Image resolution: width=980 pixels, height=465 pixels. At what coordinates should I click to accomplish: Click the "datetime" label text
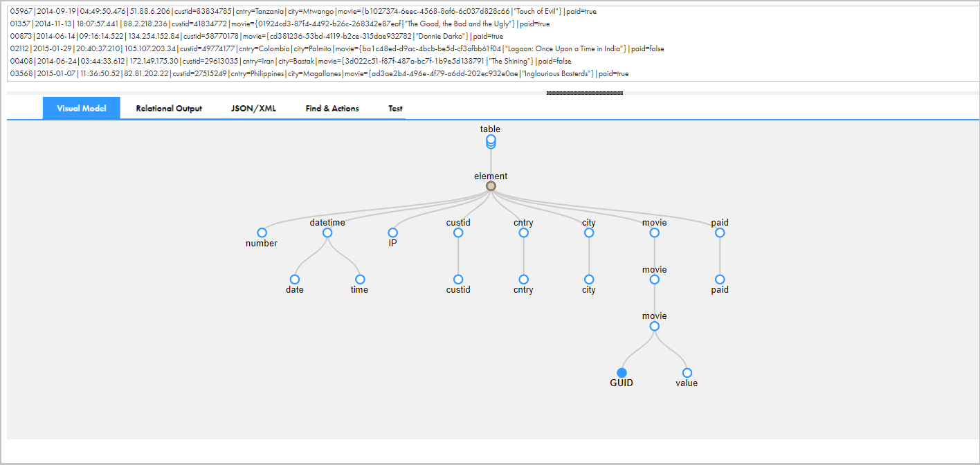327,222
